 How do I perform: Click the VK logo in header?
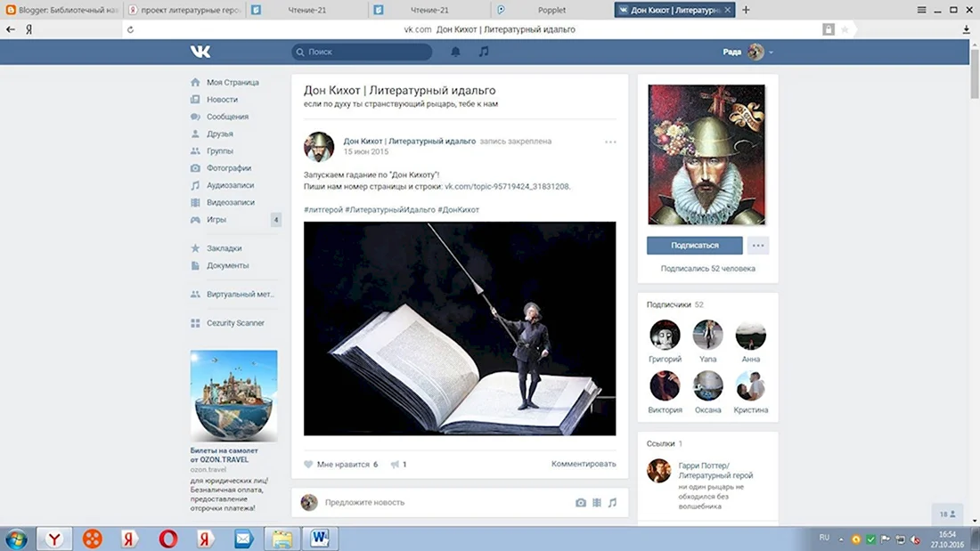click(x=200, y=52)
